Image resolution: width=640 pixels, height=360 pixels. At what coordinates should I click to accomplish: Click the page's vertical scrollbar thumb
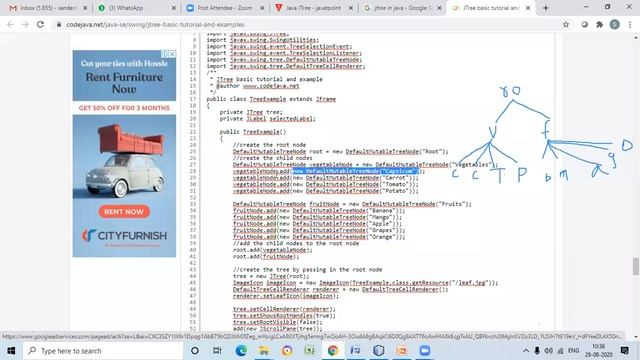(x=636, y=267)
